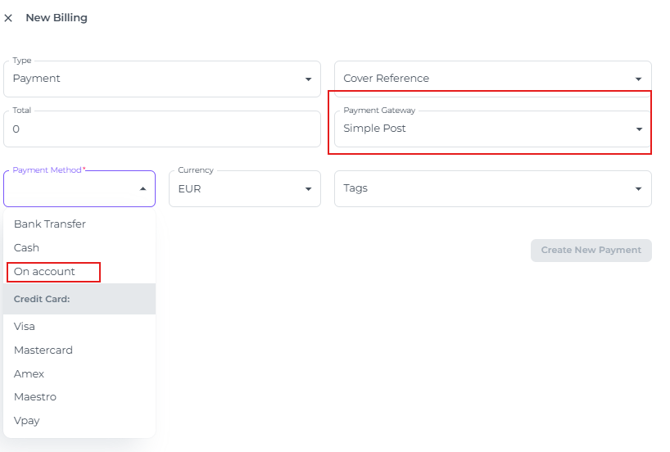Select Maestro card option

click(x=35, y=397)
